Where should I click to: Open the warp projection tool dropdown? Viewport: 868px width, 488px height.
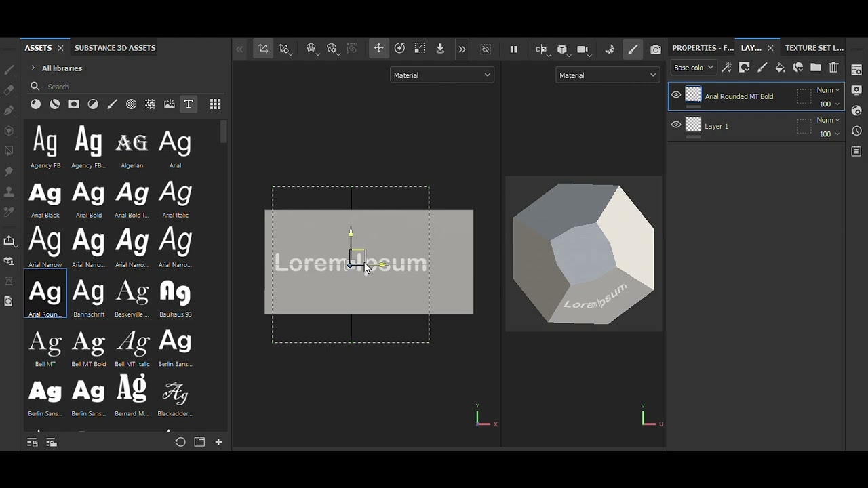point(313,49)
